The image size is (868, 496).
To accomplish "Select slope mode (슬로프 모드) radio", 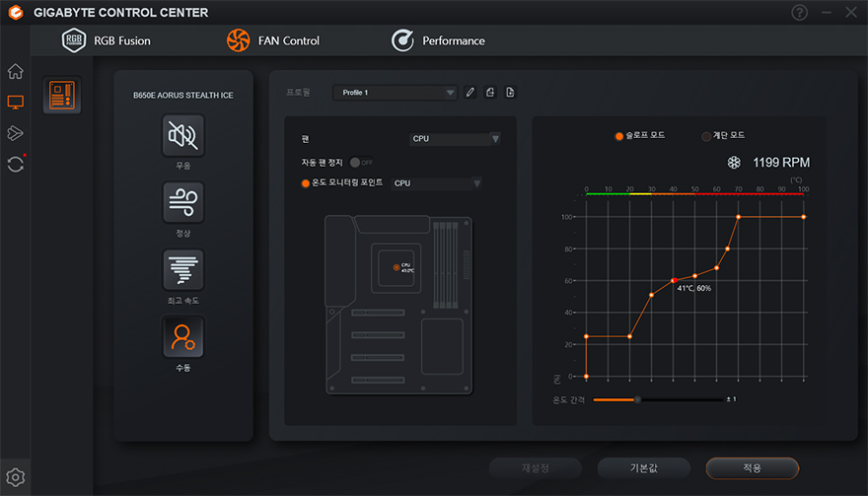I will point(618,136).
